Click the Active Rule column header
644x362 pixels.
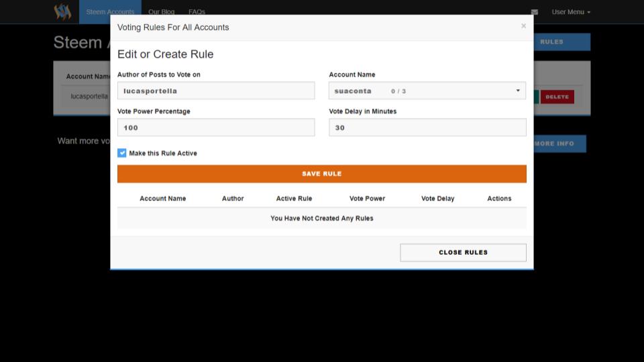click(294, 198)
